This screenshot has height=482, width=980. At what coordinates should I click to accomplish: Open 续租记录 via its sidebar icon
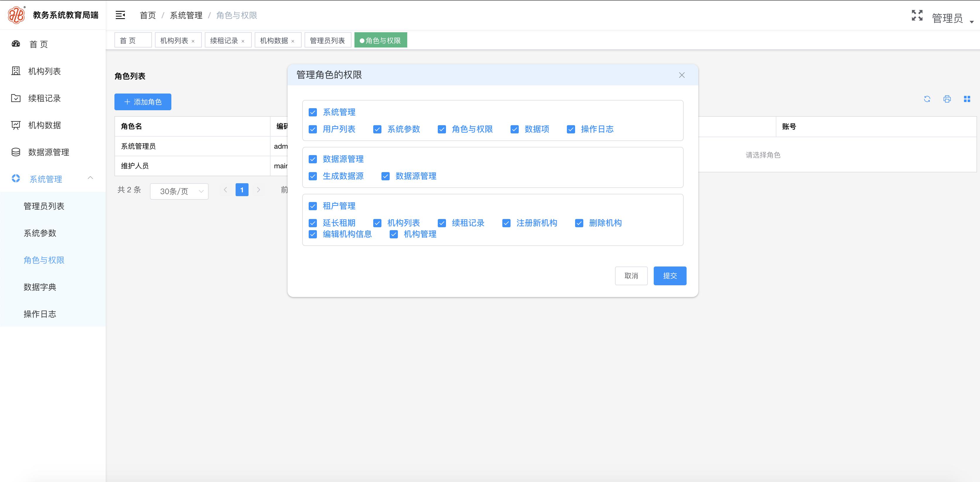(16, 98)
